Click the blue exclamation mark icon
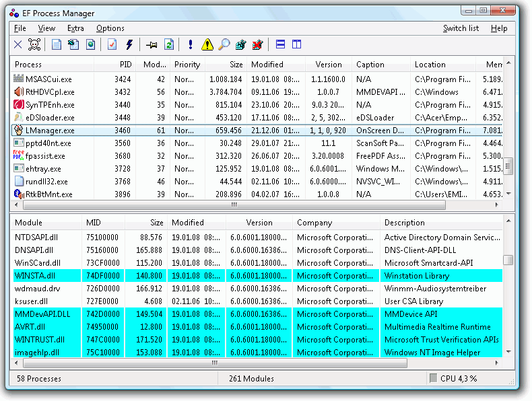 coord(191,45)
